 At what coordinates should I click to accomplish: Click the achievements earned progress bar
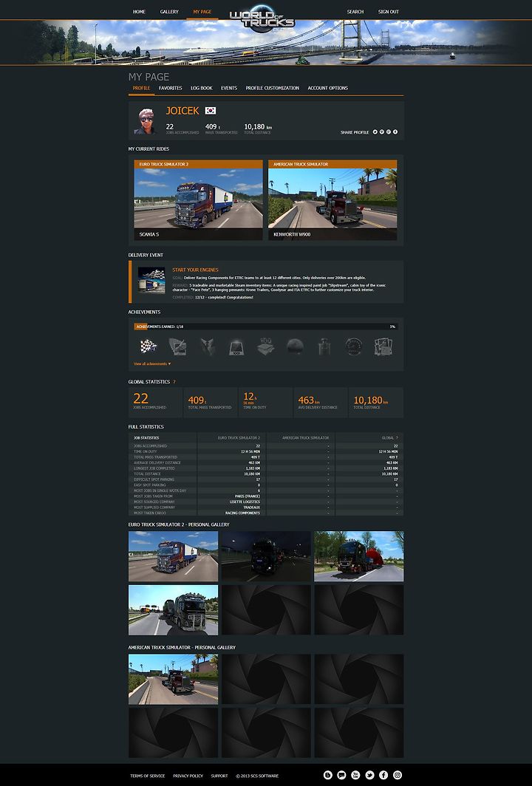[266, 327]
